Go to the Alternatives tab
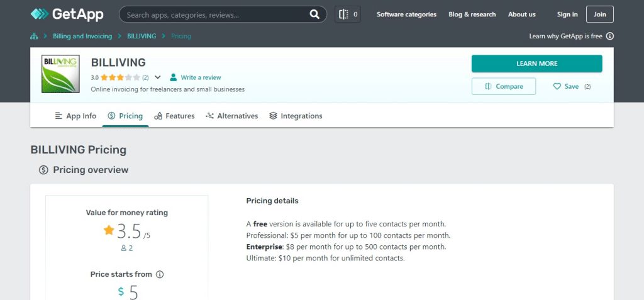This screenshot has width=644, height=300. click(x=231, y=116)
